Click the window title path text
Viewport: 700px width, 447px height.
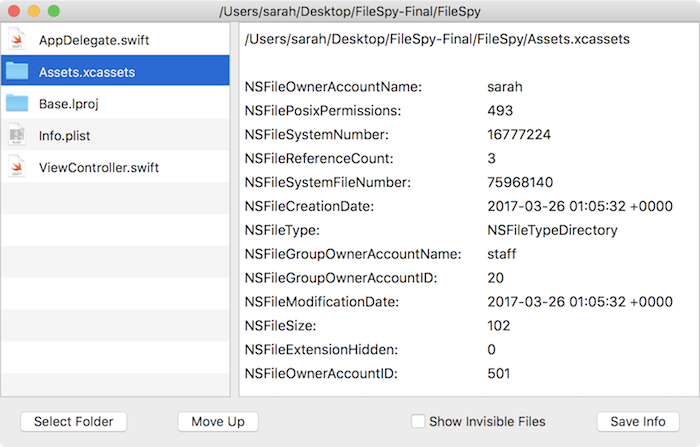point(350,11)
